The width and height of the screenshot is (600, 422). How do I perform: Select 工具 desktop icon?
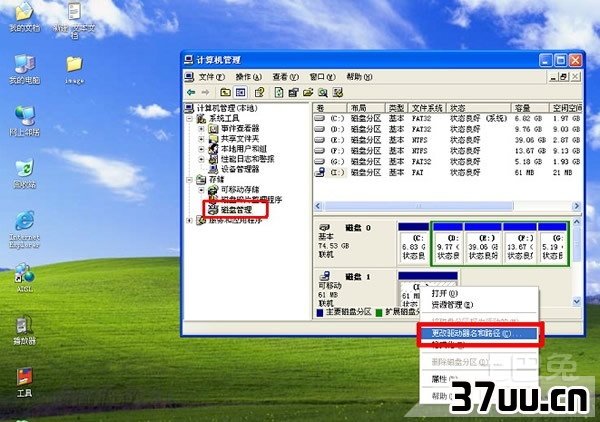tap(24, 383)
